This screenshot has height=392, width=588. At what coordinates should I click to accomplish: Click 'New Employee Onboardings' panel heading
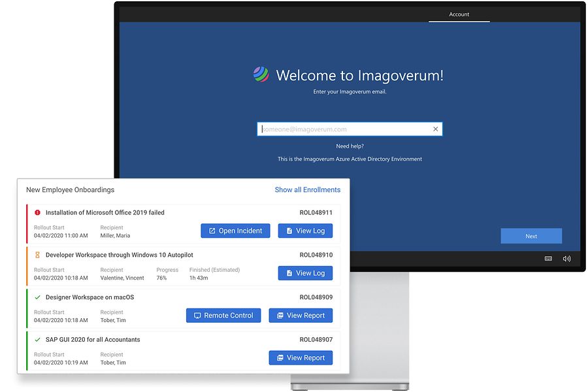[x=70, y=190]
